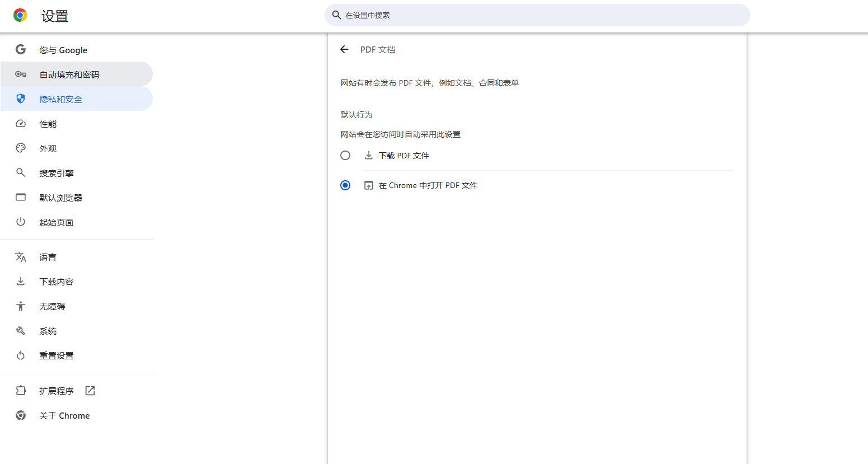Go to 搜索引擎 settings
This screenshot has width=868, height=464.
coord(77,173)
